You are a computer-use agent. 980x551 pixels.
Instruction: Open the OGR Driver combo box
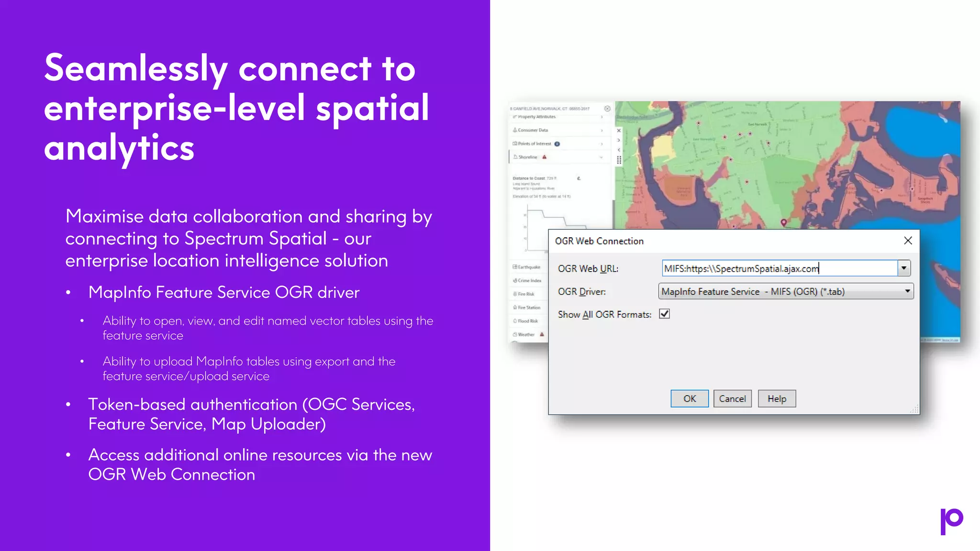click(786, 291)
